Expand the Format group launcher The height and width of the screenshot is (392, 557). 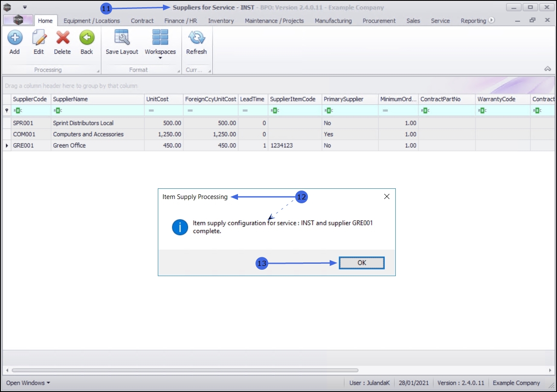pyautogui.click(x=178, y=71)
